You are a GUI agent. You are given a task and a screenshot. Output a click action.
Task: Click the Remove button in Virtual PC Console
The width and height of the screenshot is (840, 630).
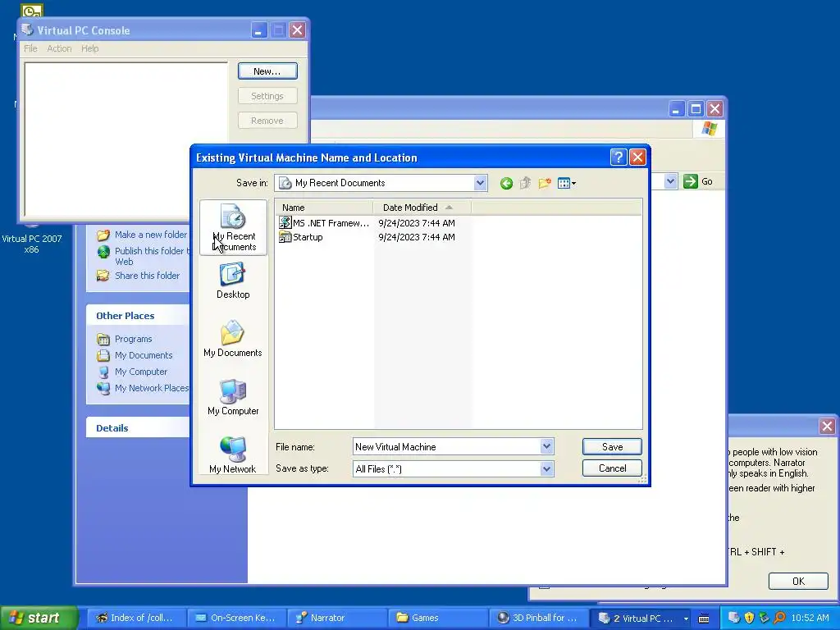click(267, 121)
